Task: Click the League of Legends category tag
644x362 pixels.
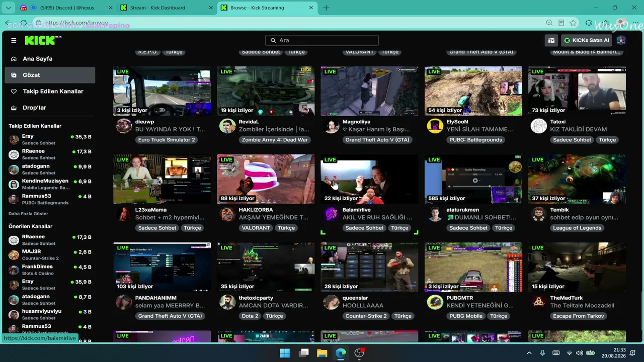Action: point(577,228)
